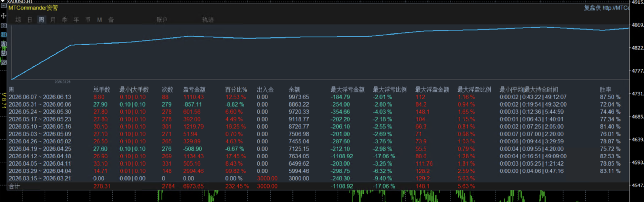This screenshot has width=644, height=202.
Task: Click the 合计 total row label
Action: click(14, 186)
